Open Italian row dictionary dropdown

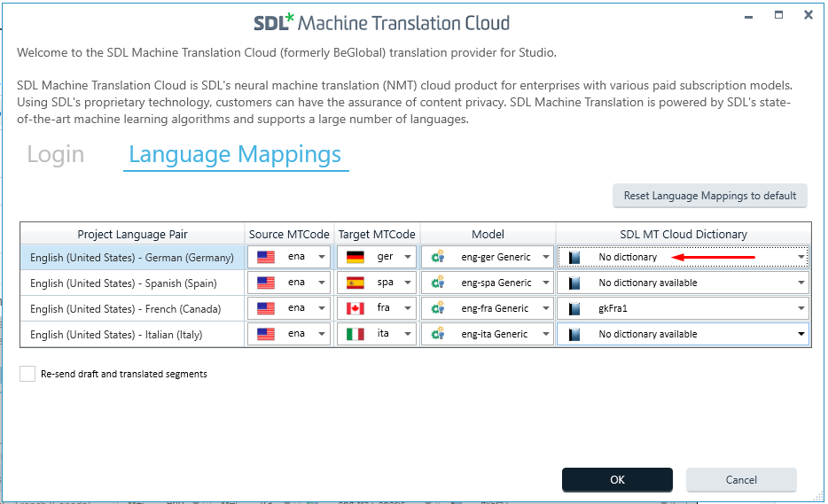pyautogui.click(x=801, y=334)
